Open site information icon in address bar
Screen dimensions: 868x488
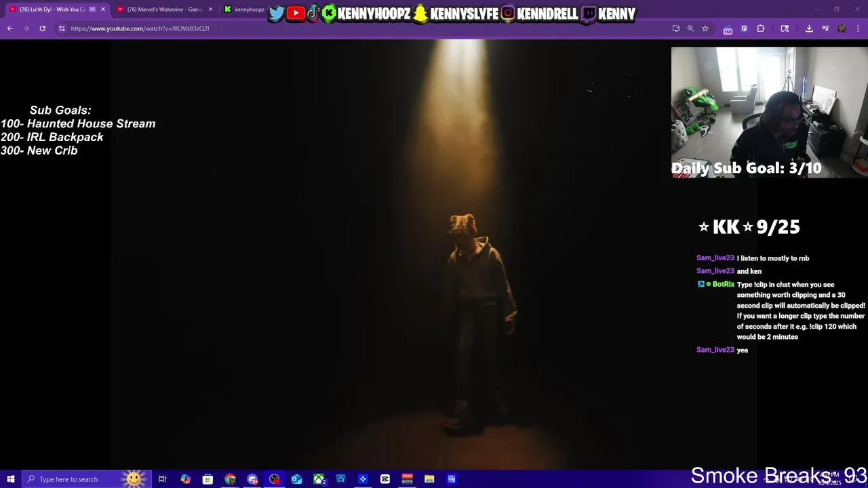[62, 28]
